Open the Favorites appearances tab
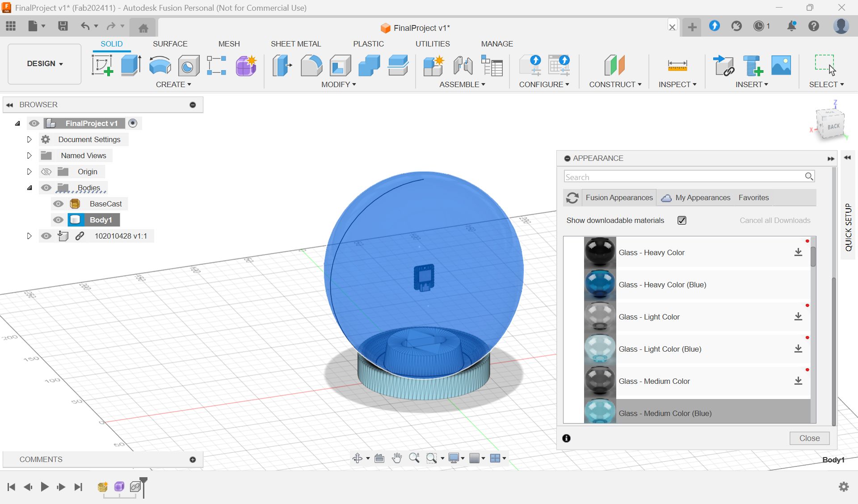 (x=753, y=197)
